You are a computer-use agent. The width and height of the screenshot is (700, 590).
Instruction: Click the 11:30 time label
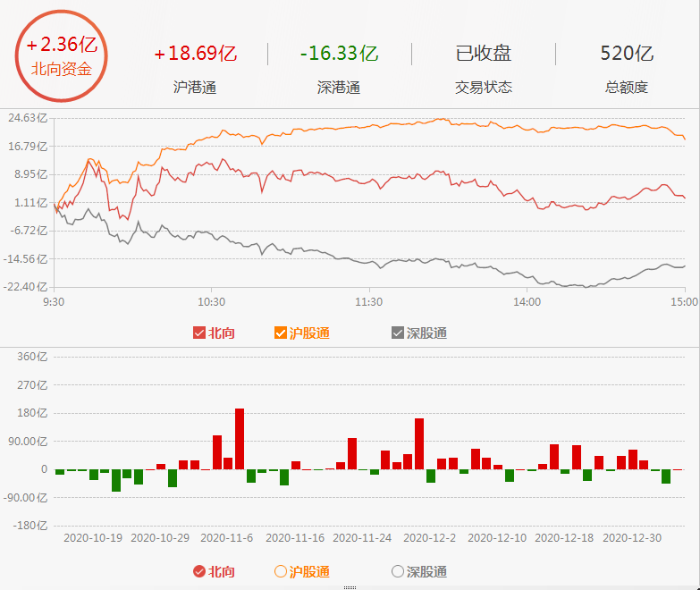(x=368, y=302)
